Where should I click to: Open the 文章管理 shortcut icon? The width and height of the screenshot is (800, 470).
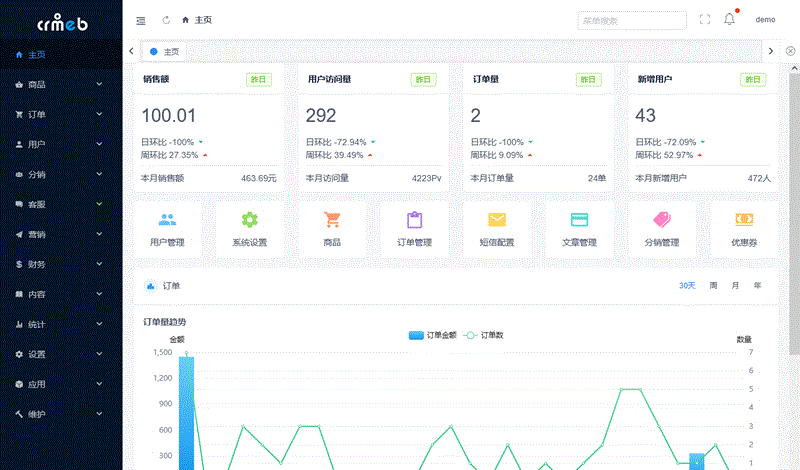click(579, 221)
